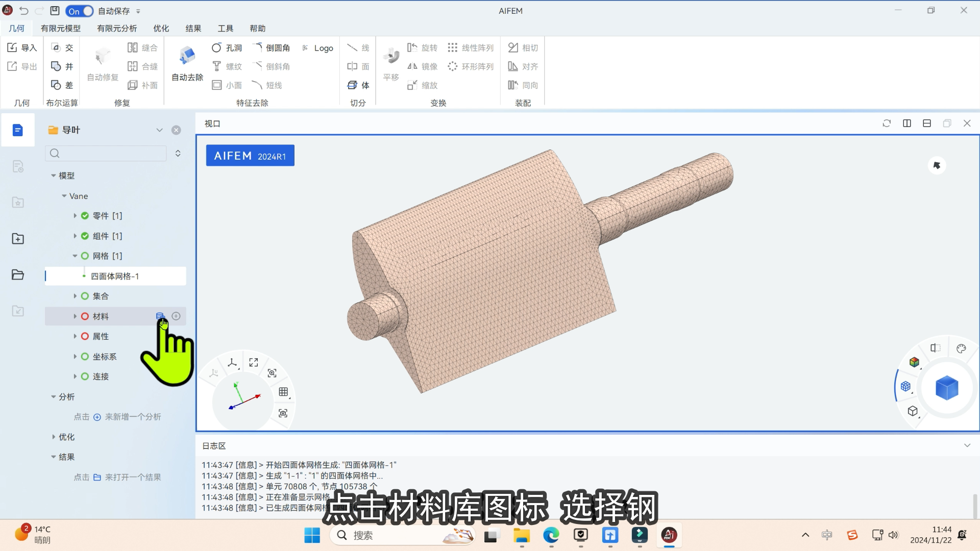Switch to the 有限元分析 ribbon tab
980x551 pixels.
pyautogui.click(x=117, y=29)
